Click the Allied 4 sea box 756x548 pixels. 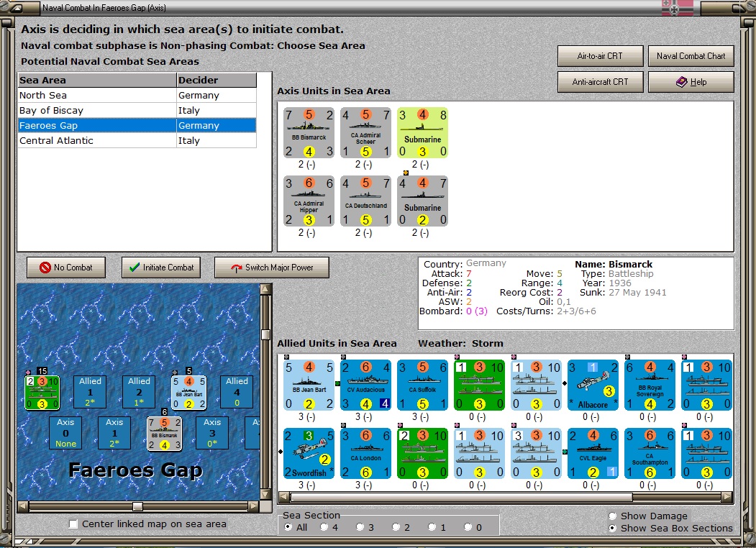click(237, 393)
